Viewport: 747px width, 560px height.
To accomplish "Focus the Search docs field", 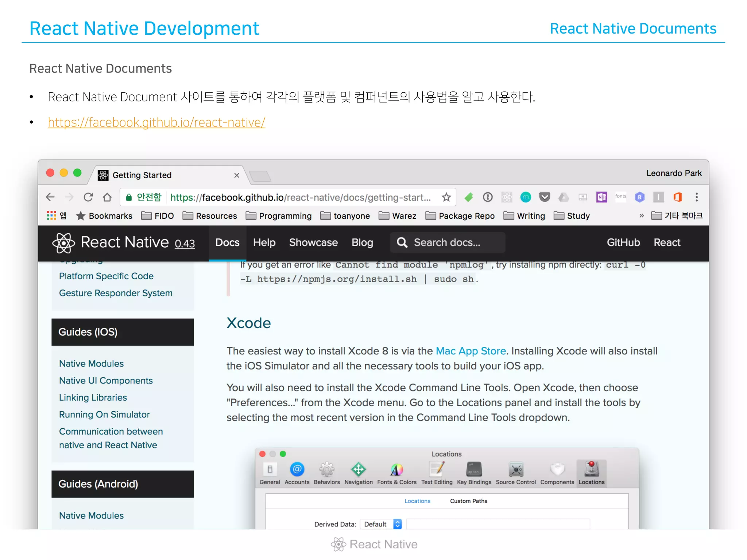I will point(448,243).
